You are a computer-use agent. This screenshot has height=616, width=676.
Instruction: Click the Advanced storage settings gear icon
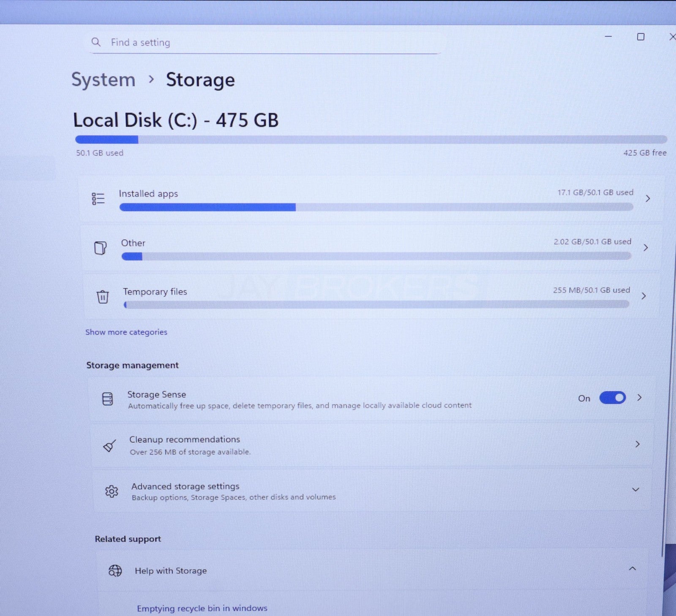112,491
